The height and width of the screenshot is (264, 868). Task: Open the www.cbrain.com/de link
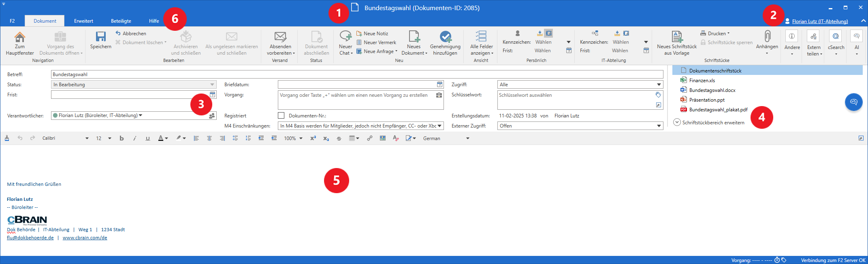coord(85,238)
